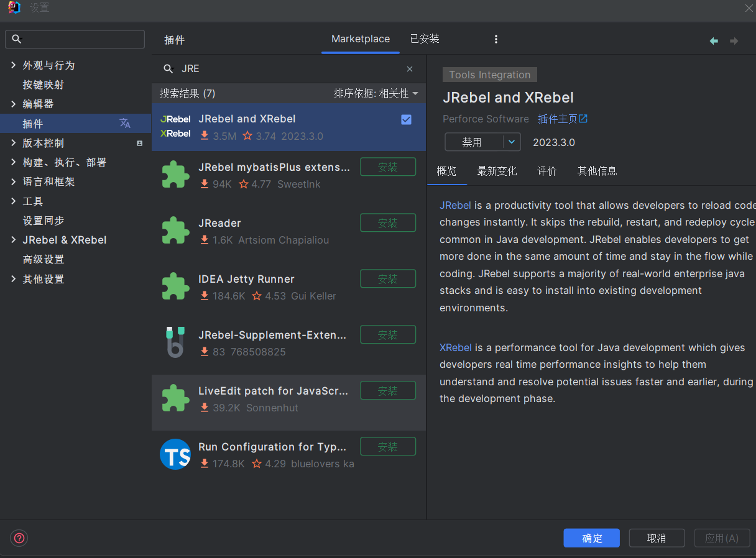Switch to the 已安装 tab
The height and width of the screenshot is (558, 756).
425,39
